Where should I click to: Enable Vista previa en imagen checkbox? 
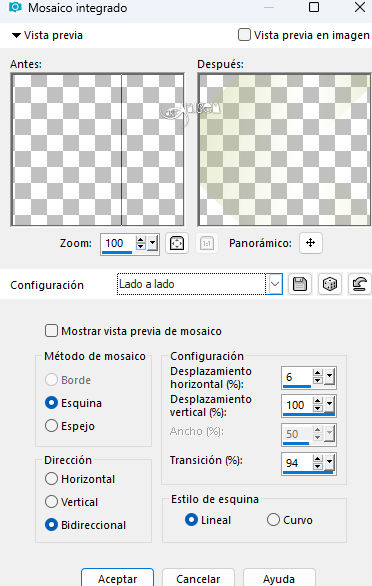(x=244, y=35)
